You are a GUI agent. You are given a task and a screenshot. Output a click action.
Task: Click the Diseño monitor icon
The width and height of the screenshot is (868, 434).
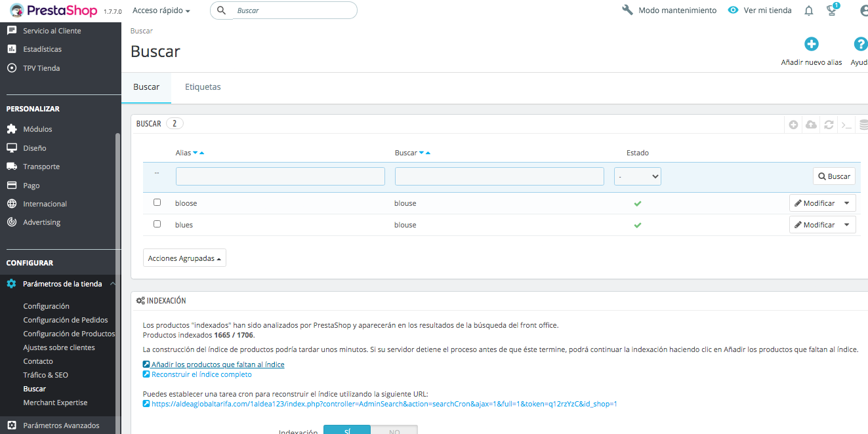(11, 148)
